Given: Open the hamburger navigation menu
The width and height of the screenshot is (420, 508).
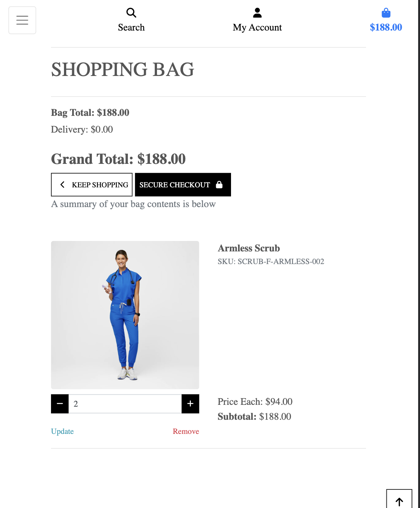Looking at the screenshot, I should click(x=22, y=20).
